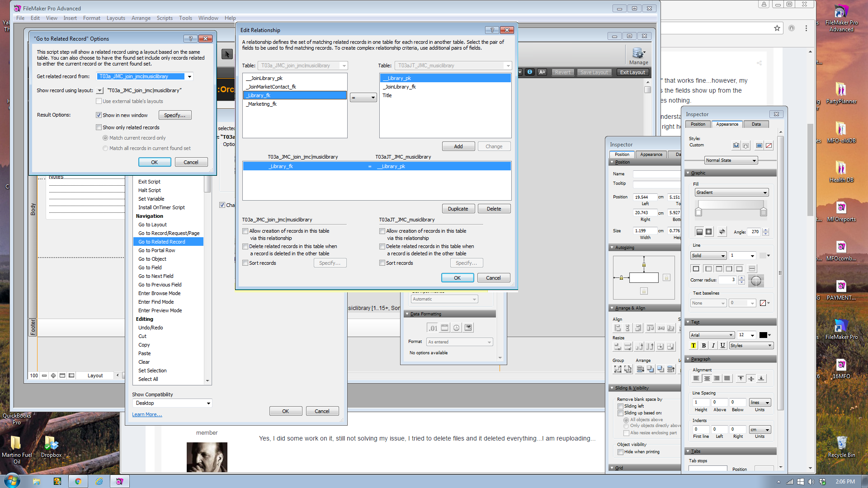Viewport: 868px width, 488px height.
Task: Group objects icon in Inspector
Action: click(x=618, y=369)
